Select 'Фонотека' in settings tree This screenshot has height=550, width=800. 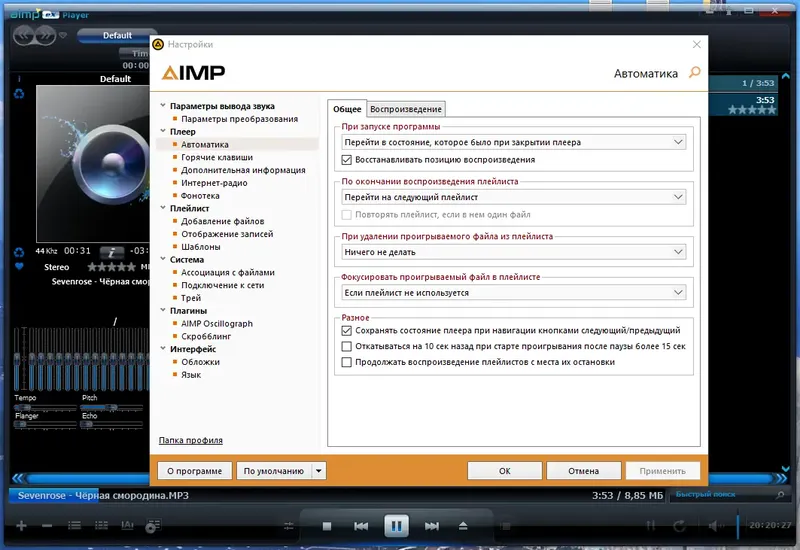coord(200,195)
